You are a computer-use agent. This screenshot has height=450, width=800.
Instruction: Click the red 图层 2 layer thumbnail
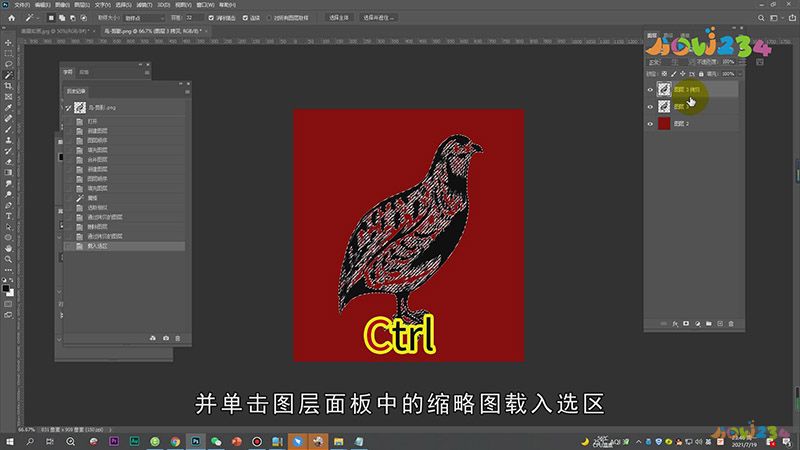coord(664,123)
